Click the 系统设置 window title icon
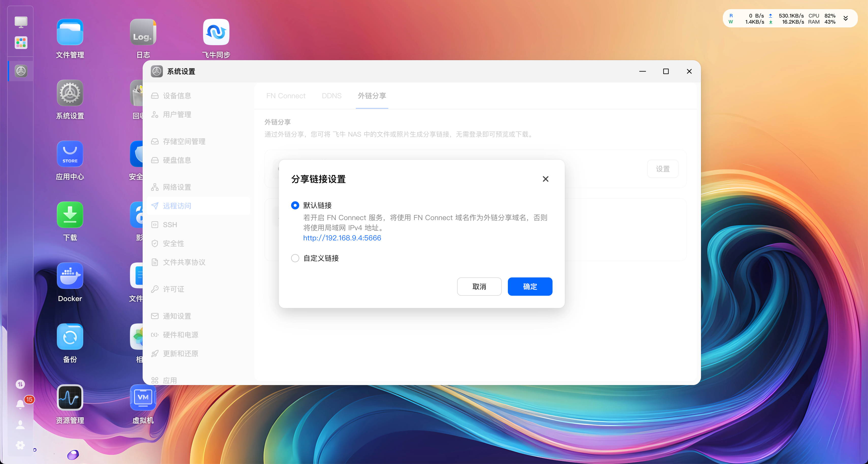 coord(157,71)
